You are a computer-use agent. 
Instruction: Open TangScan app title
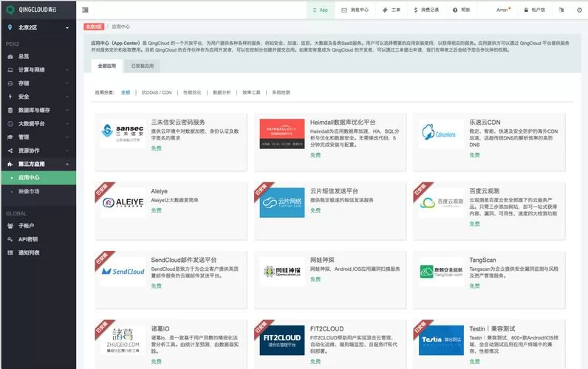[482, 260]
